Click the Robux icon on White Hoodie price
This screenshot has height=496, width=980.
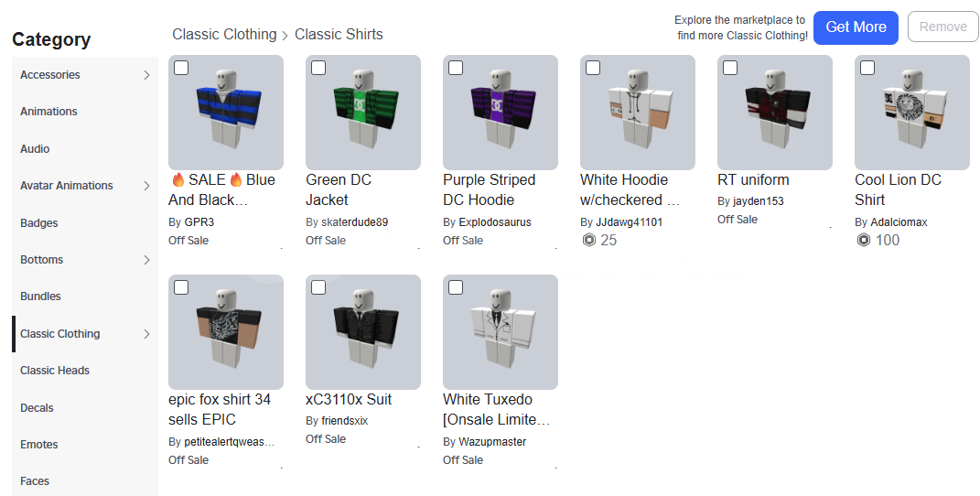coord(588,240)
